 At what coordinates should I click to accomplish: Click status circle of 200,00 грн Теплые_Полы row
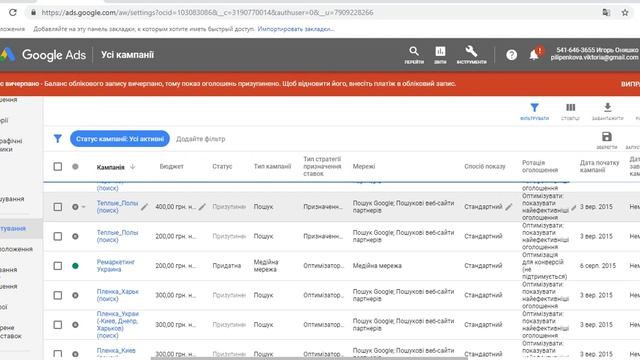[75, 236]
